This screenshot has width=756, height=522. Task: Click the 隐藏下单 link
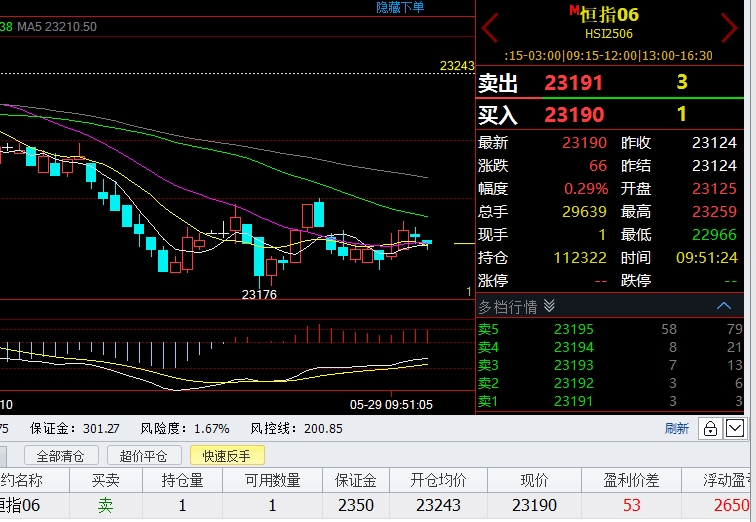[x=400, y=7]
